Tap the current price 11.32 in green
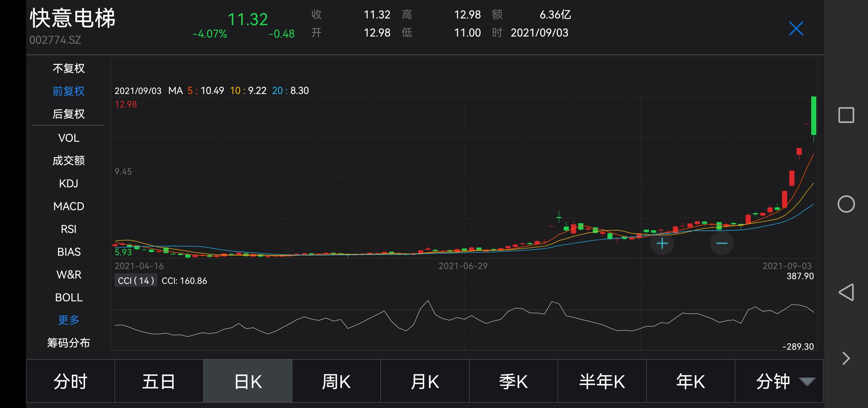 tap(248, 19)
